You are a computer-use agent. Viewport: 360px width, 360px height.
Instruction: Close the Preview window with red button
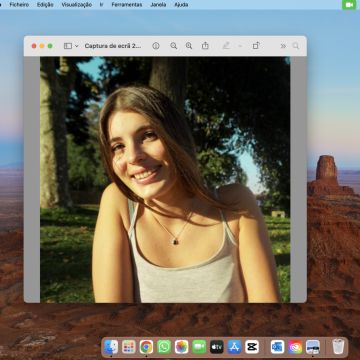pos(34,46)
